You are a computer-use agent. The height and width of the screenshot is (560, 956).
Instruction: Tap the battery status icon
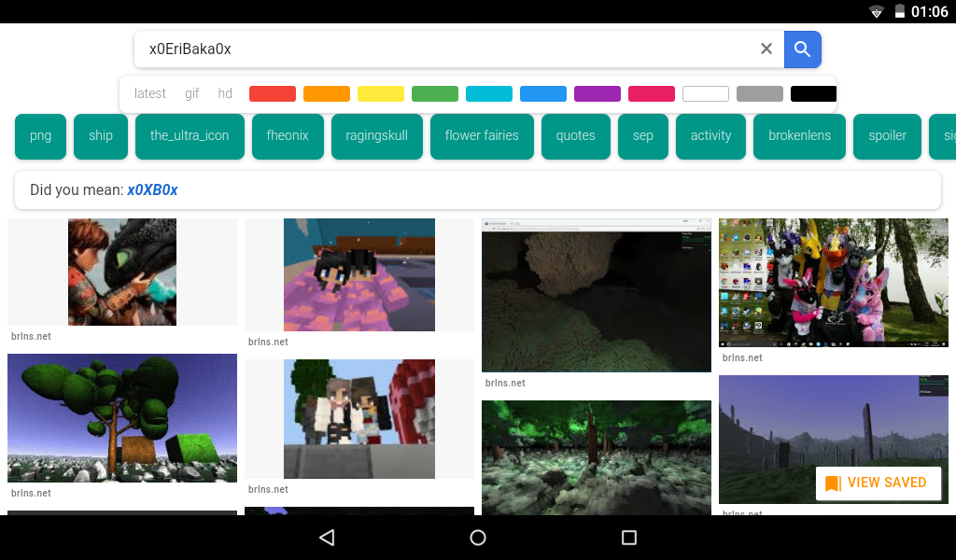pyautogui.click(x=899, y=11)
